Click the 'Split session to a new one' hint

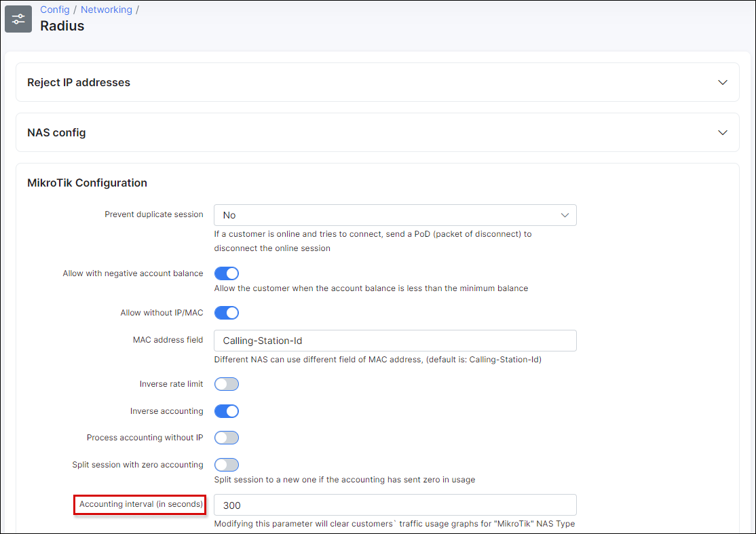coord(344,480)
